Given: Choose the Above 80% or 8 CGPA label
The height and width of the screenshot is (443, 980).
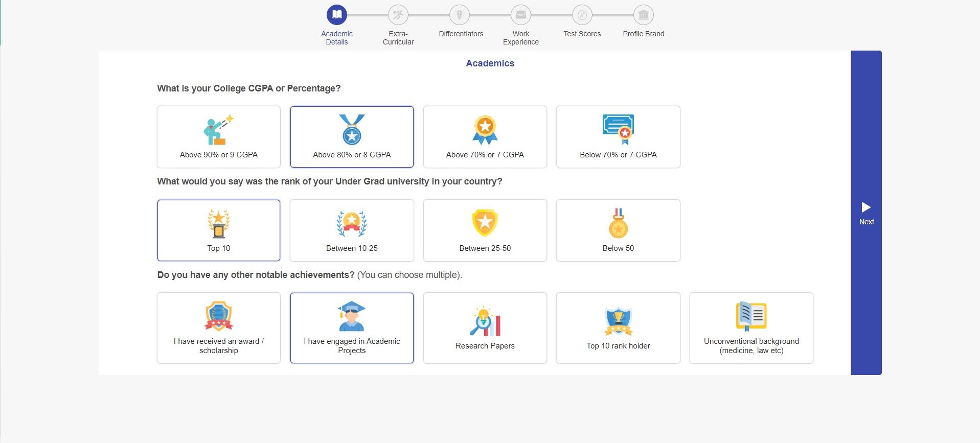Looking at the screenshot, I should click(352, 154).
